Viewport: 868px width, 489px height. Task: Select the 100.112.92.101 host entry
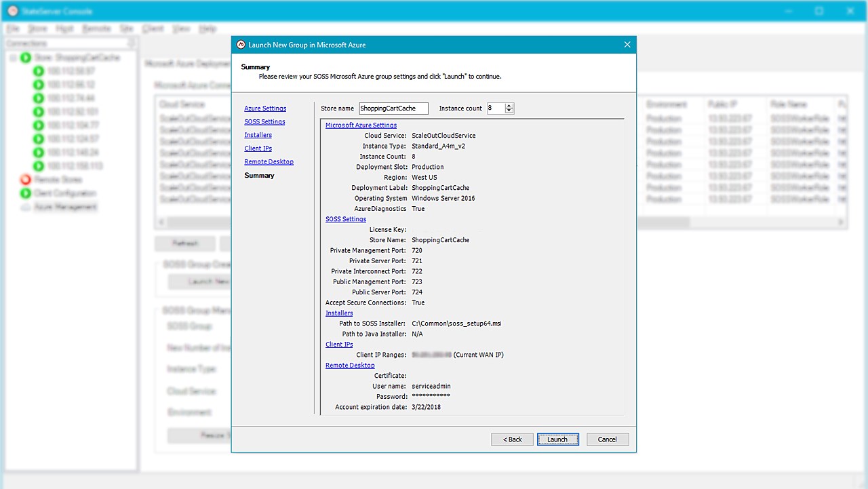(73, 112)
